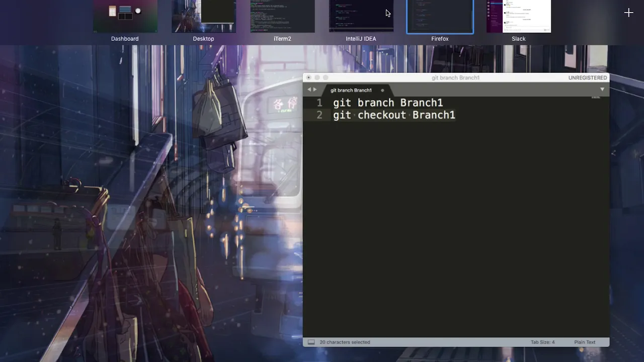Add a new desktop with plus button
Screen dimensions: 644x362
click(x=629, y=13)
